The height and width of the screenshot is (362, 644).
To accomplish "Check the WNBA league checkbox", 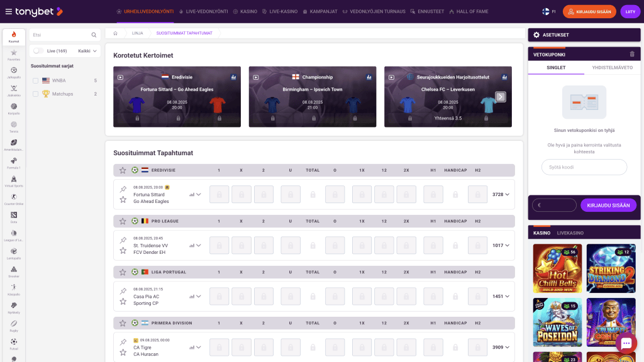I will pyautogui.click(x=36, y=80).
